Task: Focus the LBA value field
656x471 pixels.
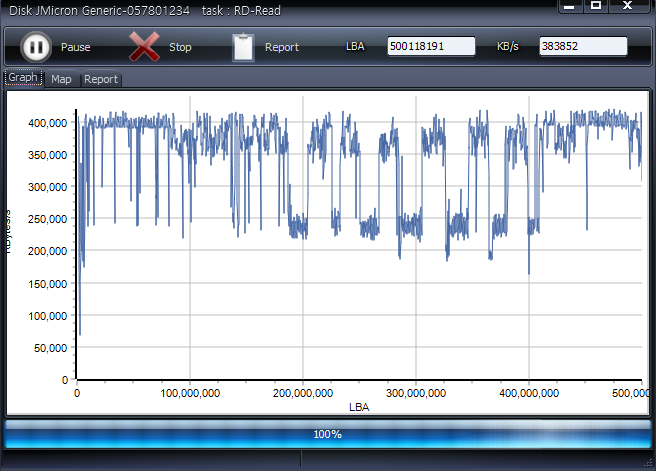Action: click(431, 46)
